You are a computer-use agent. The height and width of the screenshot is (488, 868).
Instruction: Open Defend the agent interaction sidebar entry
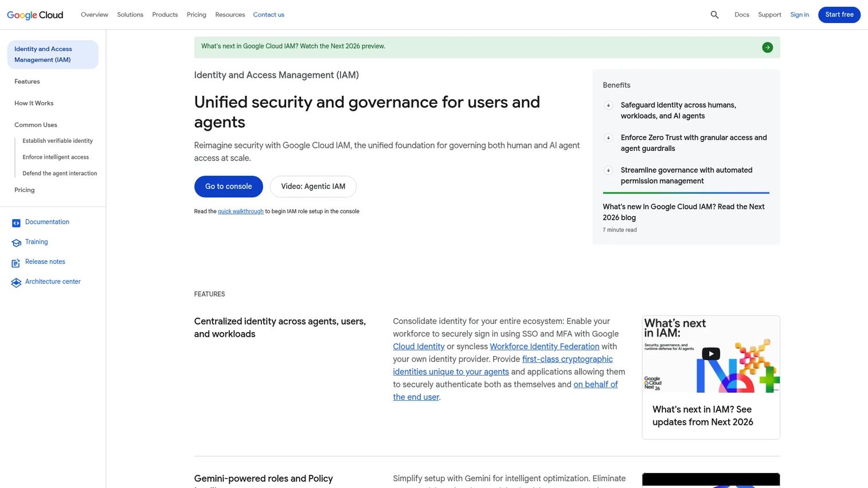tap(60, 173)
